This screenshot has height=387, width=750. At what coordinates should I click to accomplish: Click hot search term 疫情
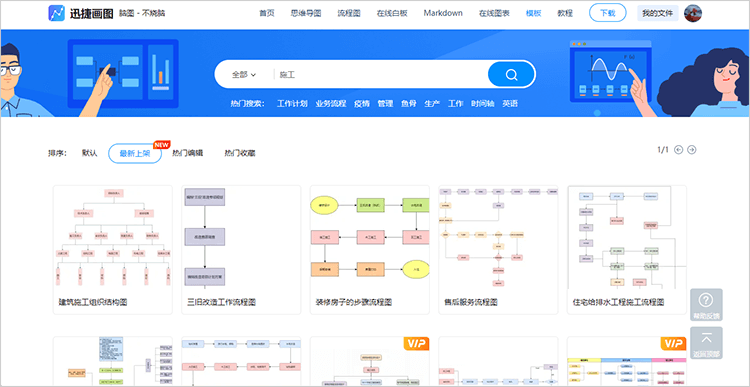pyautogui.click(x=362, y=103)
